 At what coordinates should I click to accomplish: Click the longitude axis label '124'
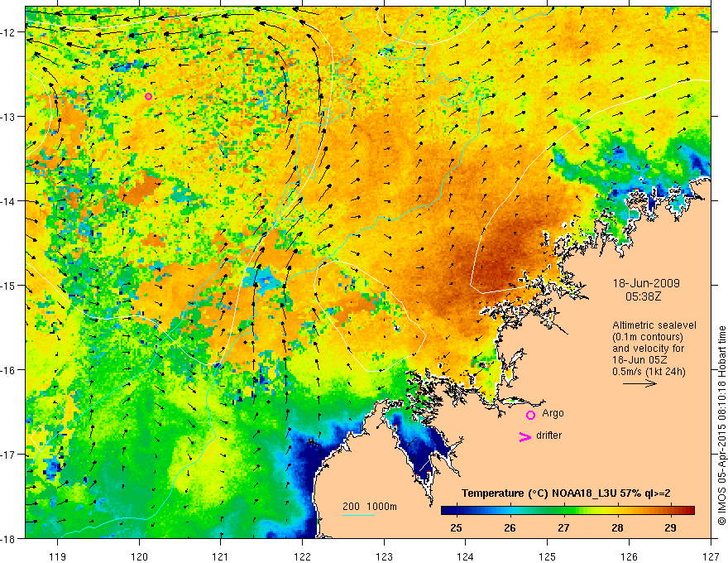pyautogui.click(x=466, y=556)
